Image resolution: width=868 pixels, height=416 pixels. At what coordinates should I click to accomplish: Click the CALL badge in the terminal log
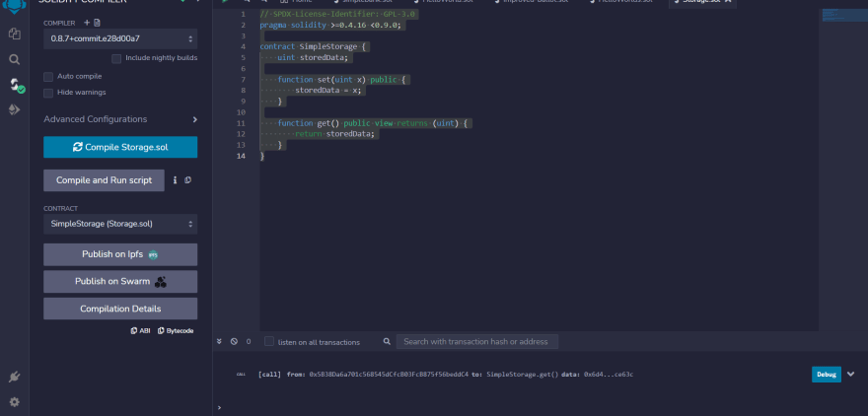pos(241,375)
